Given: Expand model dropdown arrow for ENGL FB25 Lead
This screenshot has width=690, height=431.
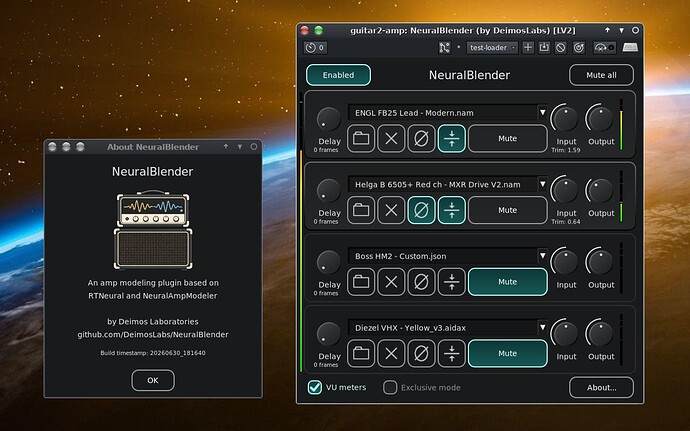Looking at the screenshot, I should [543, 113].
